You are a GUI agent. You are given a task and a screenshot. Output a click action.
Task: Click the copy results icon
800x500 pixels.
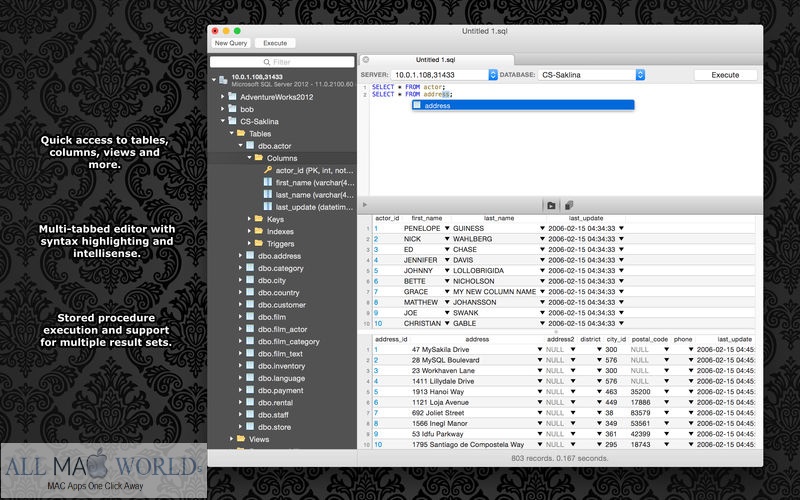[x=569, y=205]
